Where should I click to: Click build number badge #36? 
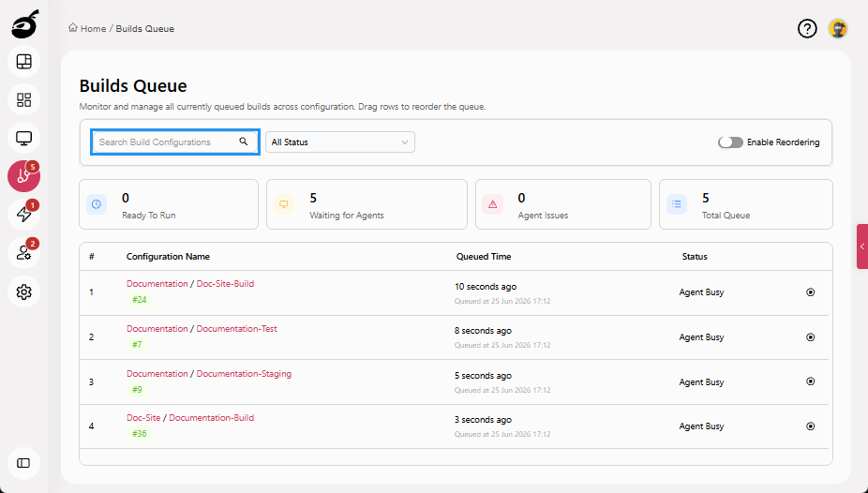(140, 433)
